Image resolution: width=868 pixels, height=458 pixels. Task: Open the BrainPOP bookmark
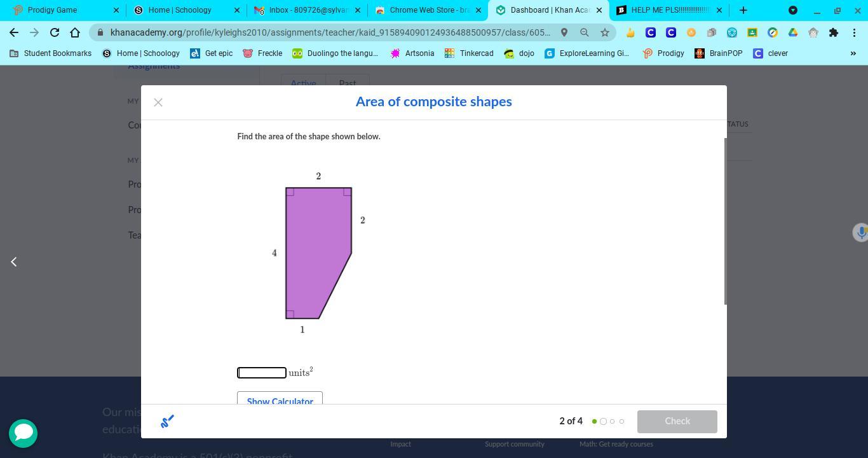pos(719,53)
